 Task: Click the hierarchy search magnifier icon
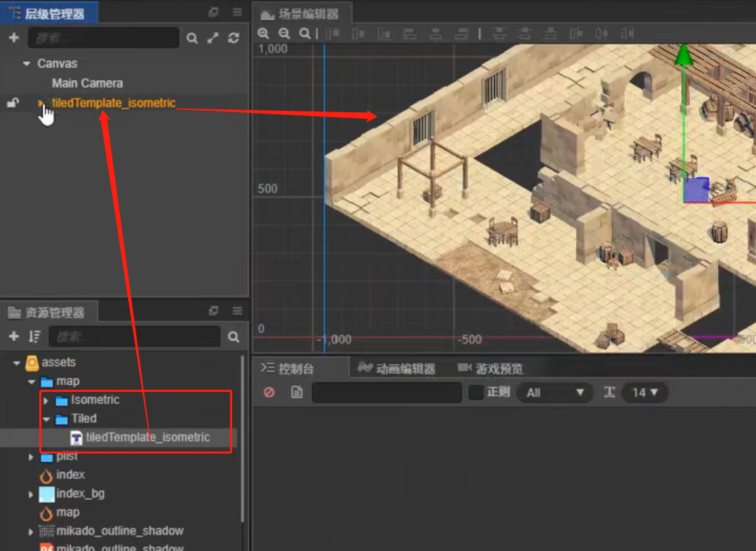point(192,38)
